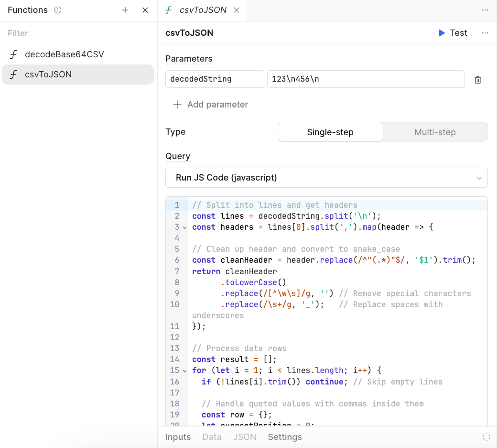Run the function with Test button
497x448 pixels.
tap(453, 33)
